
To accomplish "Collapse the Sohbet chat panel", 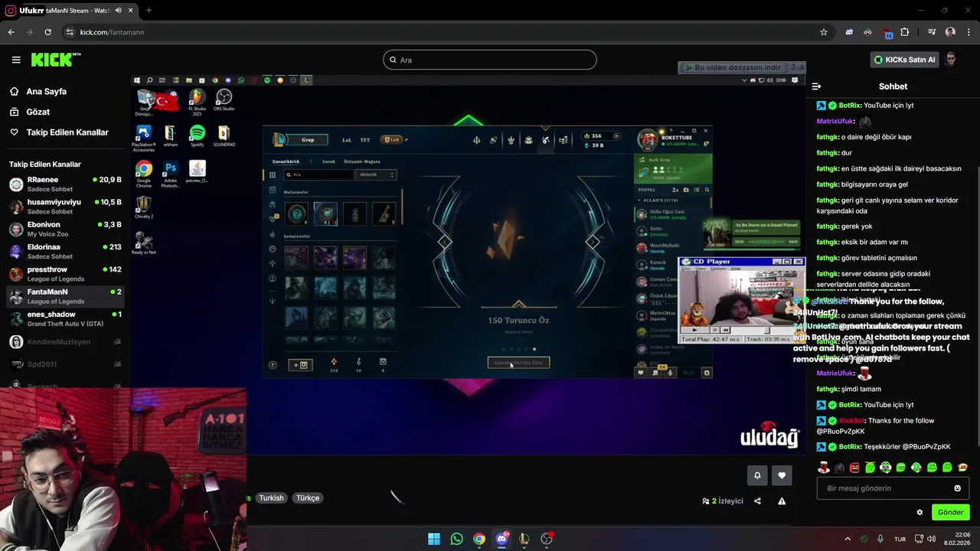I will point(816,86).
